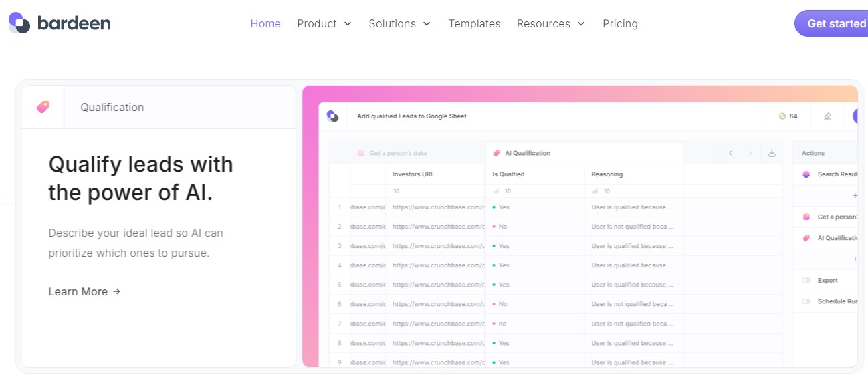Click the Get a person's action icon in Actions
The width and height of the screenshot is (868, 385).
[806, 217]
